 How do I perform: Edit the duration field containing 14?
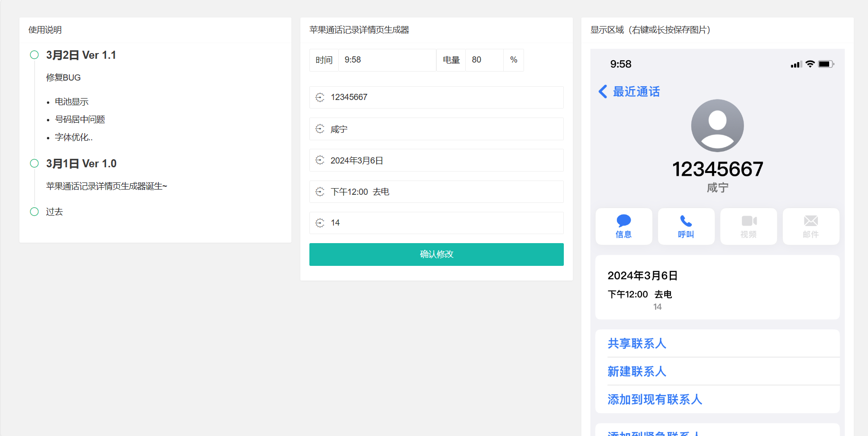[x=436, y=223]
